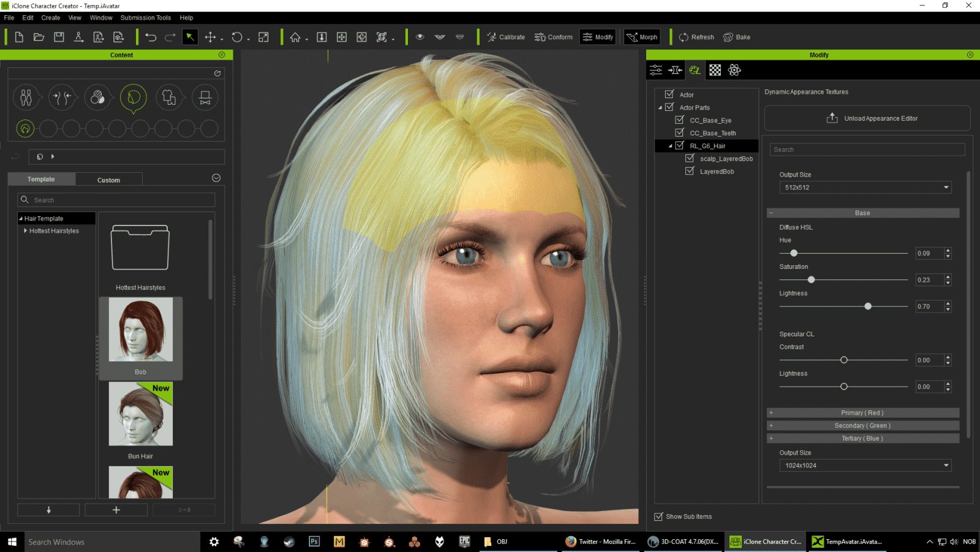
Task: Select the Appearance Editor icon in Modify panel
Action: (x=695, y=70)
